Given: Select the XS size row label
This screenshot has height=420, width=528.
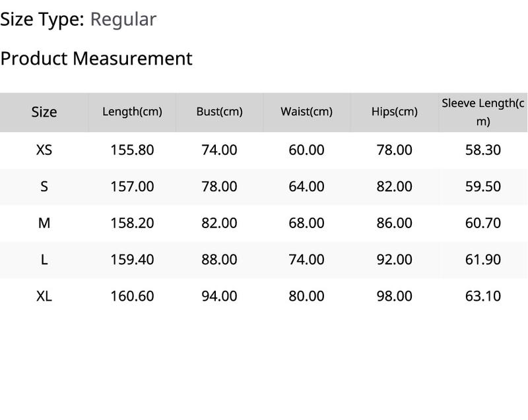Looking at the screenshot, I should click(x=44, y=150).
